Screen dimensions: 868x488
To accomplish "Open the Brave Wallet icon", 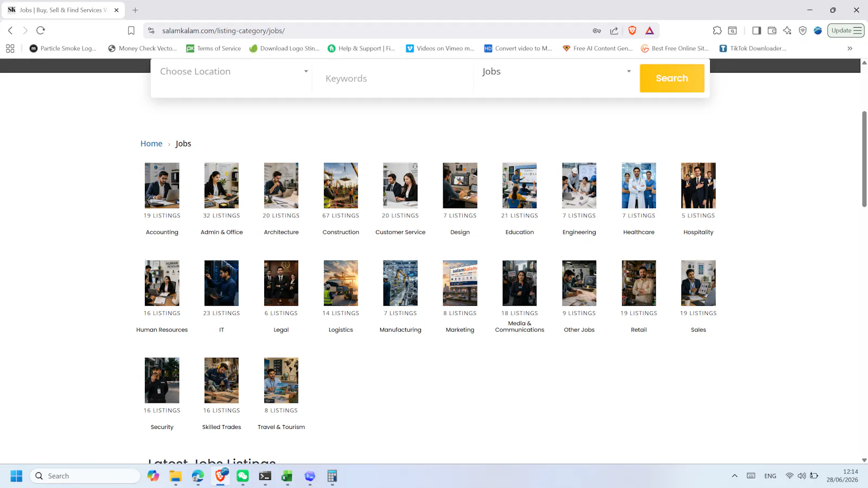I will click(772, 30).
